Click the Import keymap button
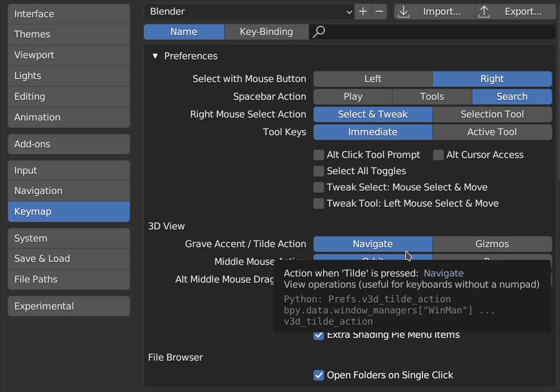The image size is (560, 392). pos(434,12)
